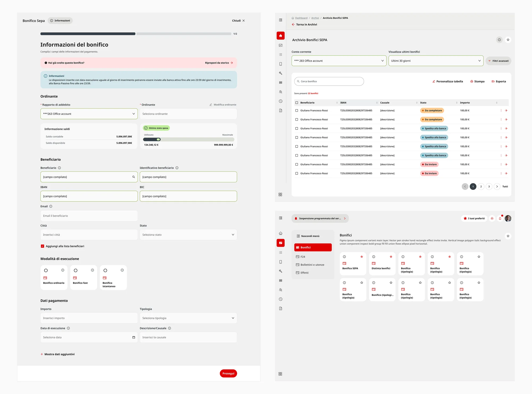Toggle select-all checkbox in Beneficiario header

click(x=297, y=103)
